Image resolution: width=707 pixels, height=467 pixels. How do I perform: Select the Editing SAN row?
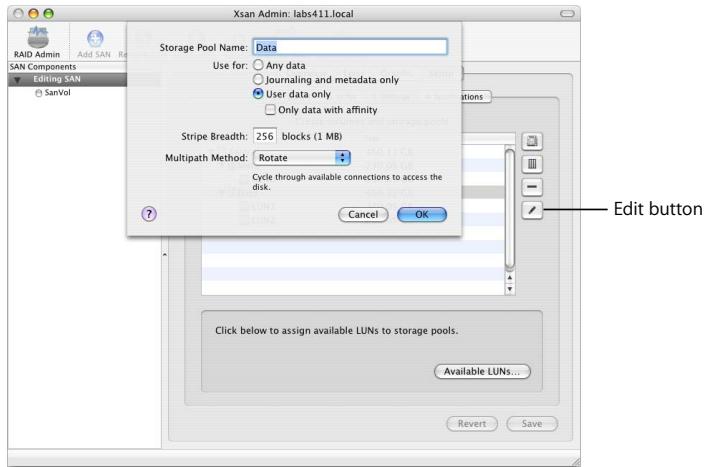tap(68, 80)
